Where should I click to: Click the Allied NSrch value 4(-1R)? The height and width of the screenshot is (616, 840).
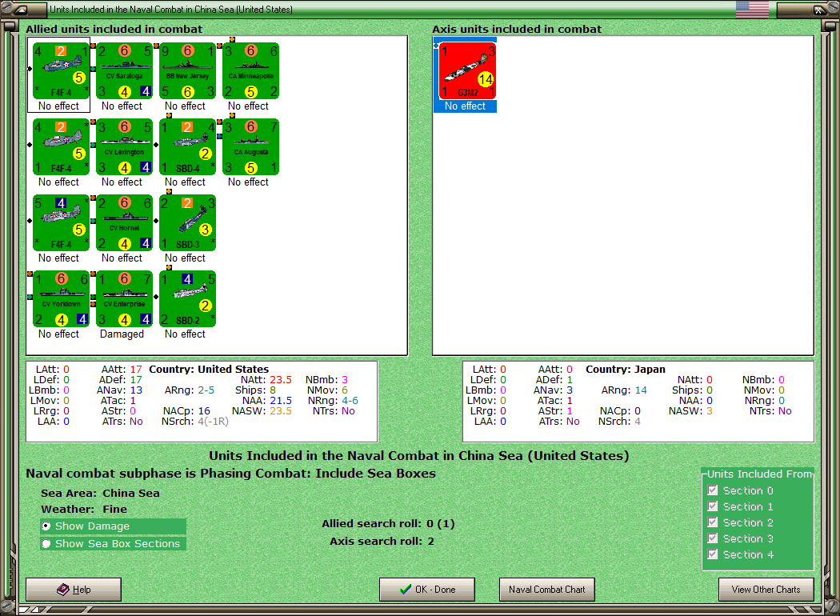click(x=214, y=422)
